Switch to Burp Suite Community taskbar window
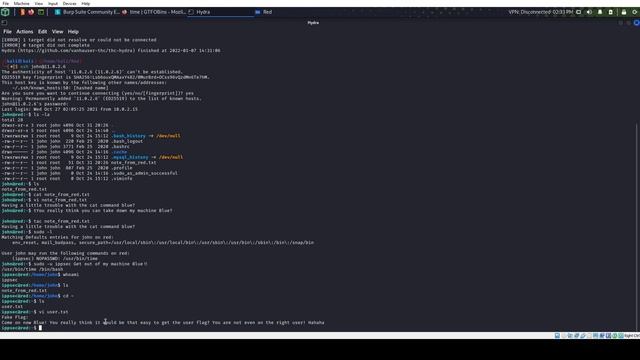 pos(87,12)
